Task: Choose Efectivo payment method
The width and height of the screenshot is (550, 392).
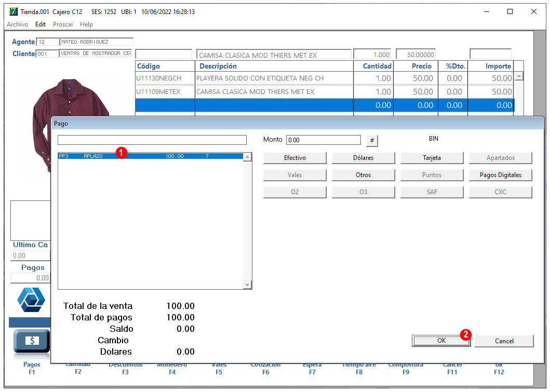Action: coord(294,158)
